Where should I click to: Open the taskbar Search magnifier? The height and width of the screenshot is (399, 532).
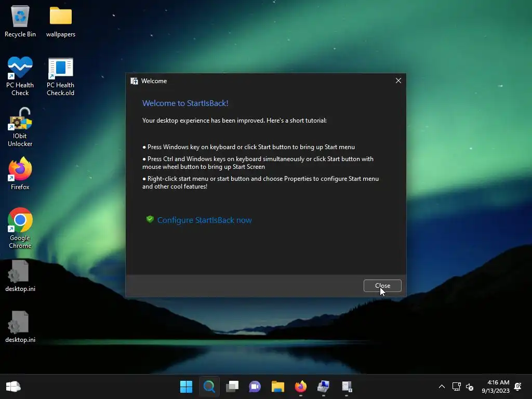[x=209, y=387]
